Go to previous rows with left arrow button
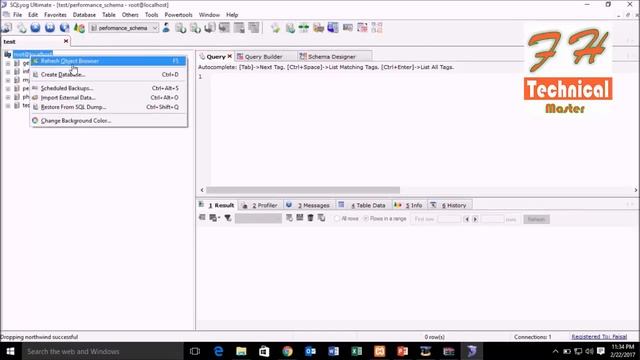Image resolution: width=640 pixels, height=360 pixels. point(467,219)
